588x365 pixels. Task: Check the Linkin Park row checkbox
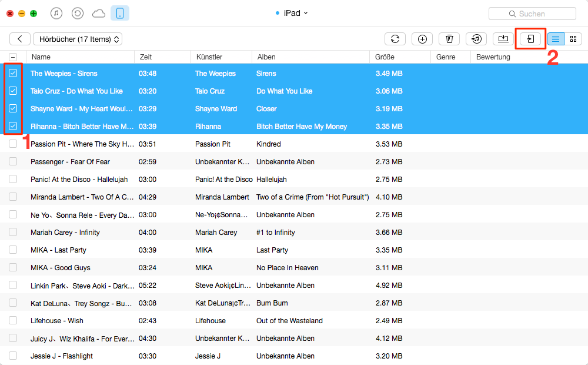[13, 285]
